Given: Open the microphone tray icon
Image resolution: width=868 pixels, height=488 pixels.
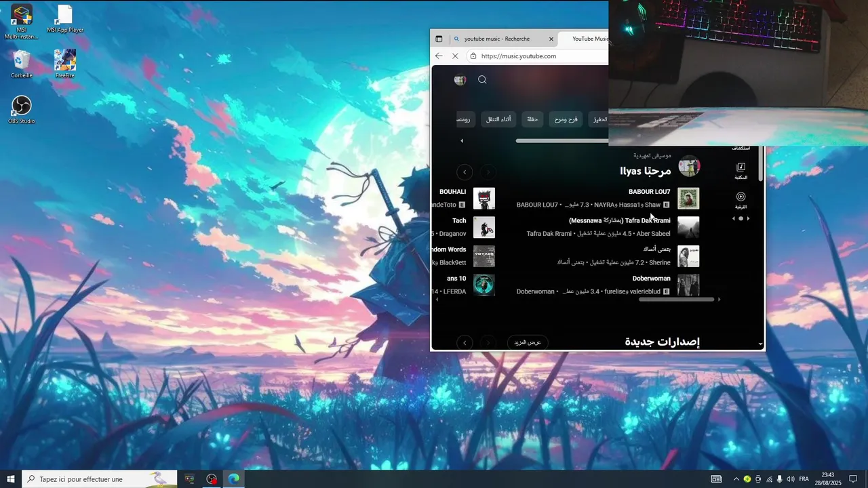Looking at the screenshot, I should coord(780,479).
